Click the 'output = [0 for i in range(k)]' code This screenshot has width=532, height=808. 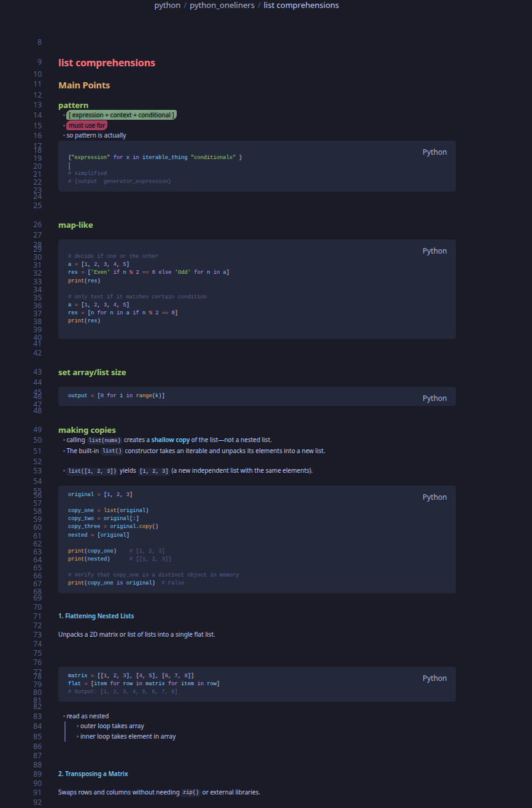click(x=117, y=395)
